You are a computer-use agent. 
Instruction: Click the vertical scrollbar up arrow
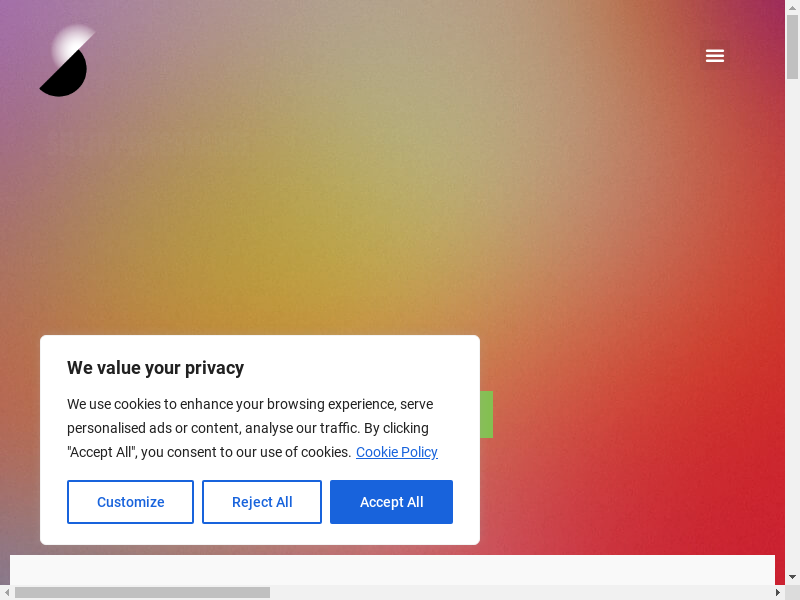[x=792, y=7]
